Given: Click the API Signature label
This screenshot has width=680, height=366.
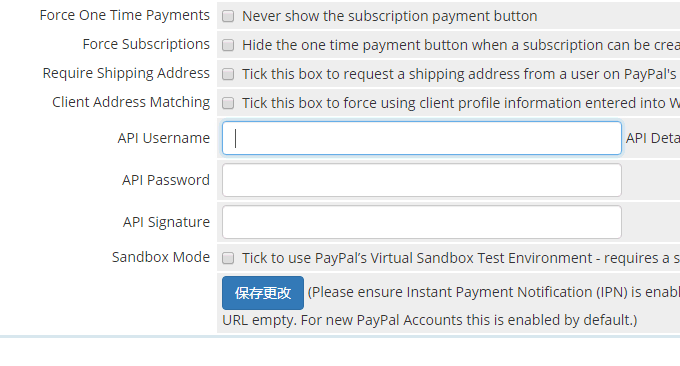Looking at the screenshot, I should click(x=166, y=222).
